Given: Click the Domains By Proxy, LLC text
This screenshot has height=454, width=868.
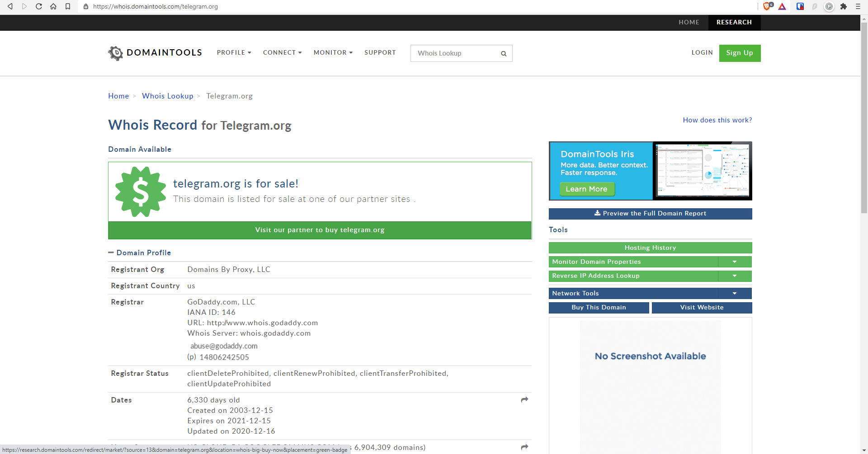Looking at the screenshot, I should pos(229,270).
